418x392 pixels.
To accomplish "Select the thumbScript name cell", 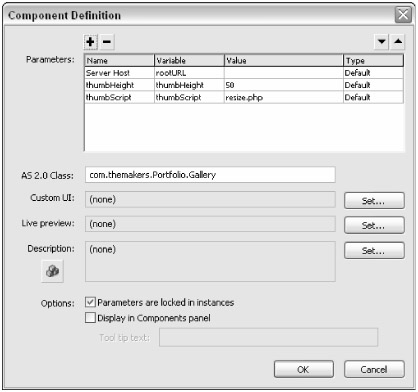I will tap(119, 98).
